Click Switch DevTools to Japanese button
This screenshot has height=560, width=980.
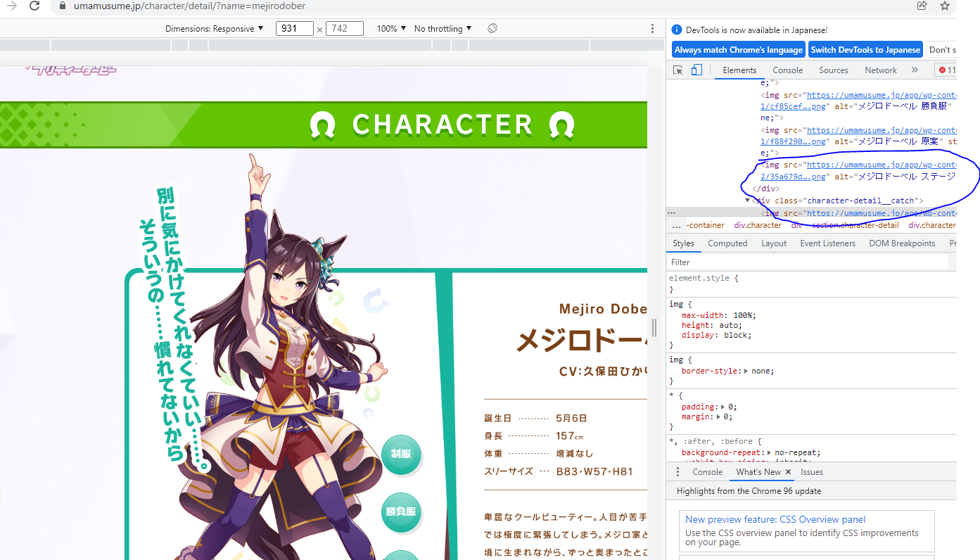tap(865, 50)
